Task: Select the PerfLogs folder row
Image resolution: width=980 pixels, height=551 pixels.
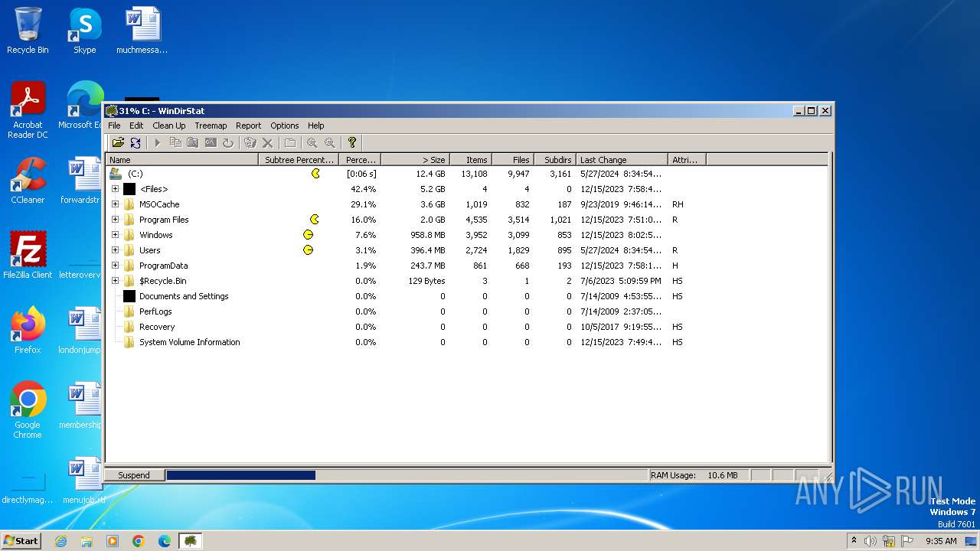Action: (x=466, y=311)
